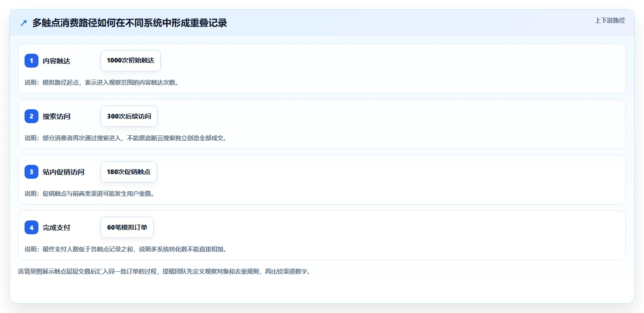The width and height of the screenshot is (644, 313).
Task: Click the title "多触点消费路径如何在不同系统中形成重叠记录"
Action: [130, 23]
